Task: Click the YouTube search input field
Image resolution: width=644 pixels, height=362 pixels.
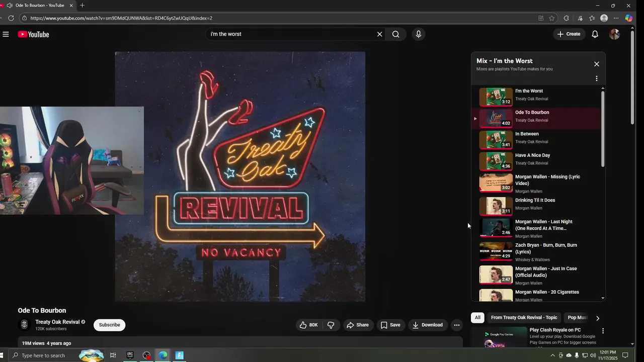Action: (291, 34)
